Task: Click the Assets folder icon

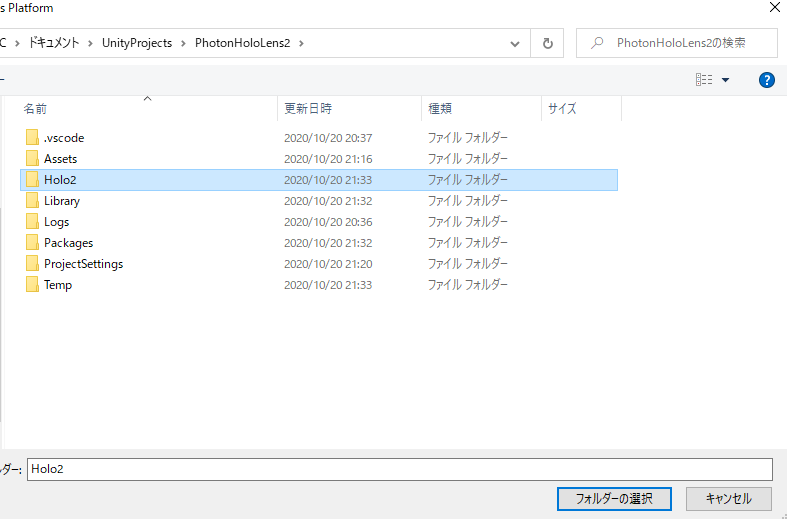Action: (x=32, y=159)
